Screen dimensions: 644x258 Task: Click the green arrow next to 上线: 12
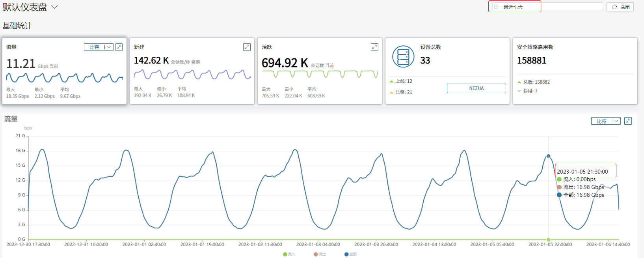click(391, 81)
